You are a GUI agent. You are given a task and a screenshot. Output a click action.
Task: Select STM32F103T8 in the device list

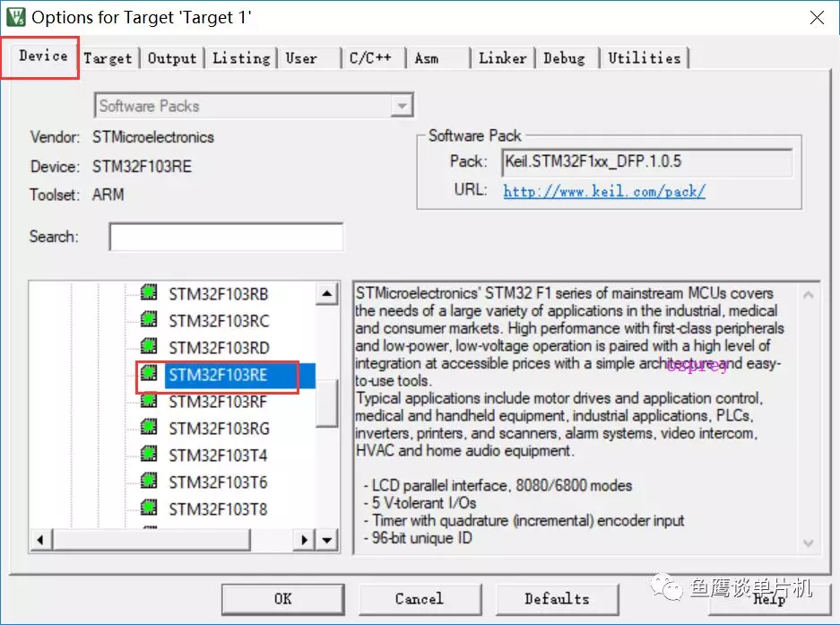[218, 508]
